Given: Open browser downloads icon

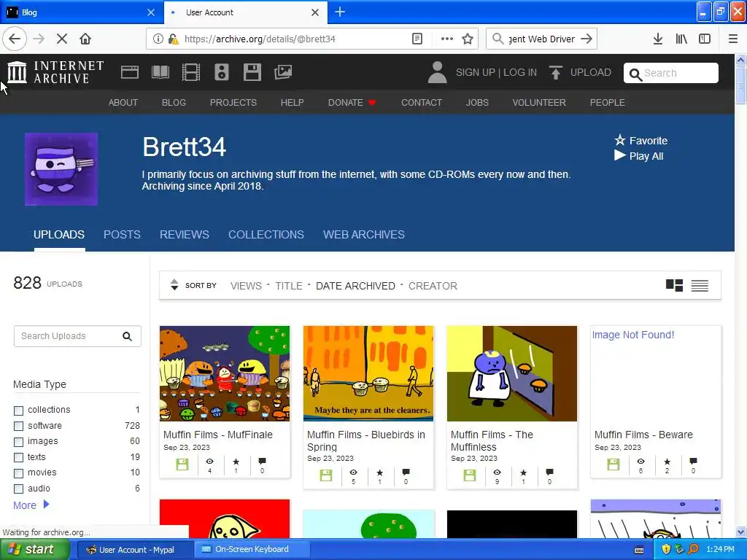Looking at the screenshot, I should [x=658, y=39].
